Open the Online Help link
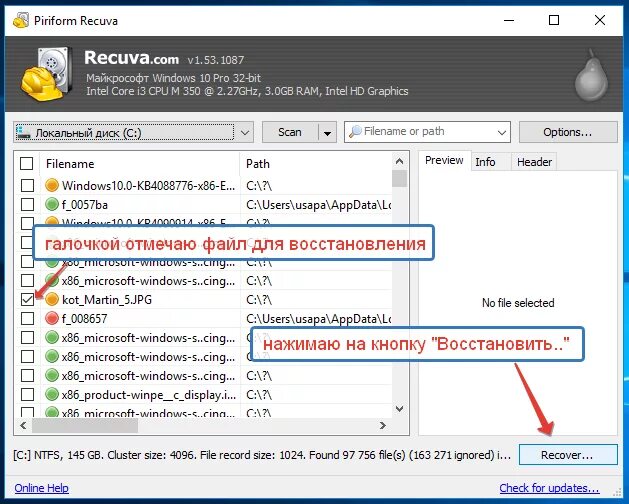This screenshot has width=629, height=504. [41, 488]
